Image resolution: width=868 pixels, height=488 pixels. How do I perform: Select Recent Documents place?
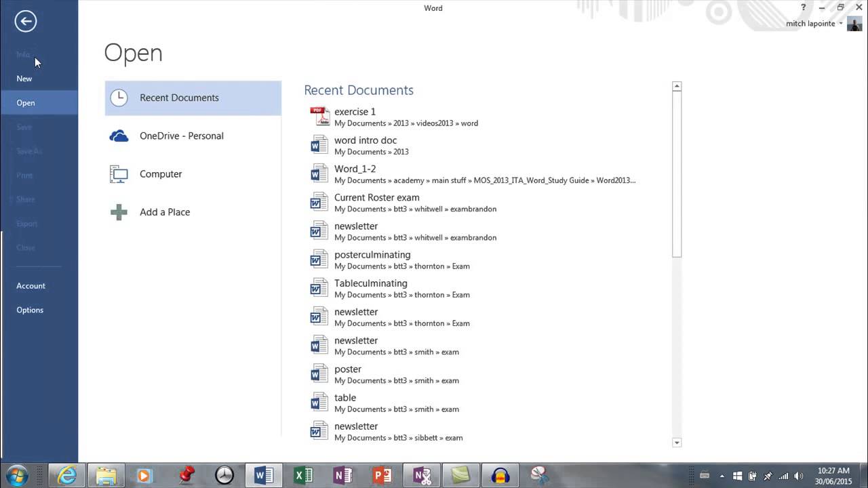[x=193, y=98]
